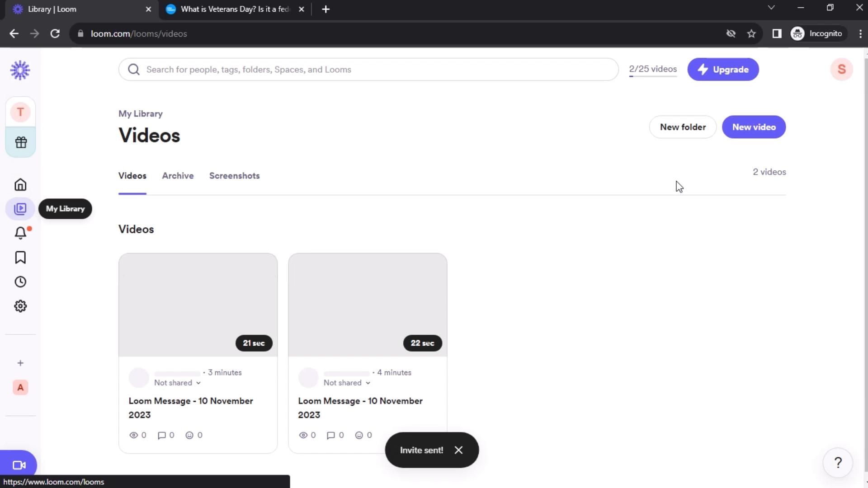Switch to the Screenshots tab
Screen dimensions: 868x488
pyautogui.click(x=234, y=176)
